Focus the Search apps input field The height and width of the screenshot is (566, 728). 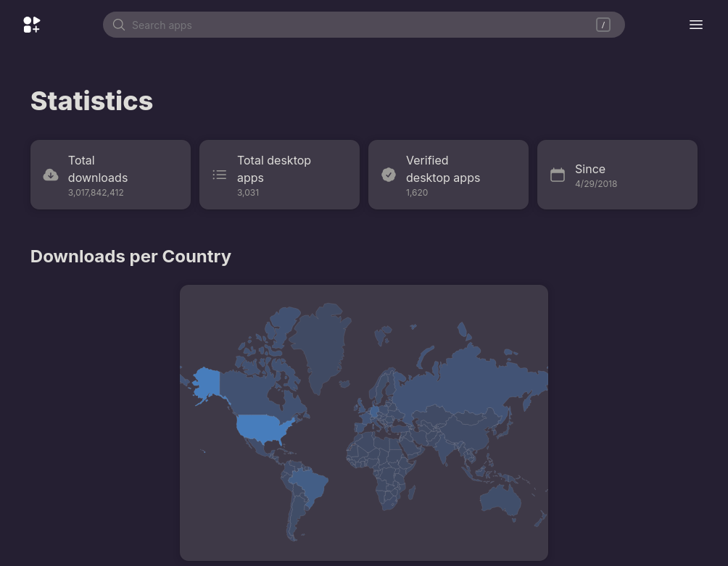355,25
